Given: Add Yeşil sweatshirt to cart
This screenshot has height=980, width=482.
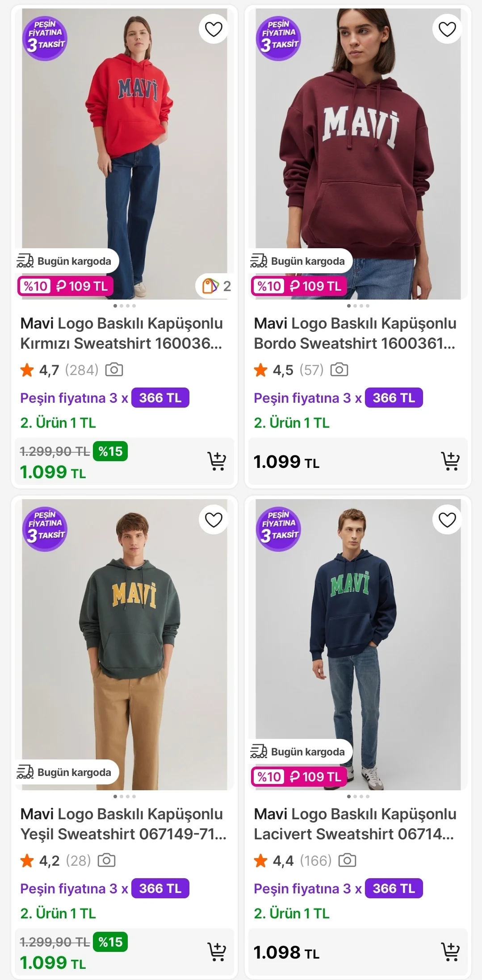Looking at the screenshot, I should click(x=217, y=952).
